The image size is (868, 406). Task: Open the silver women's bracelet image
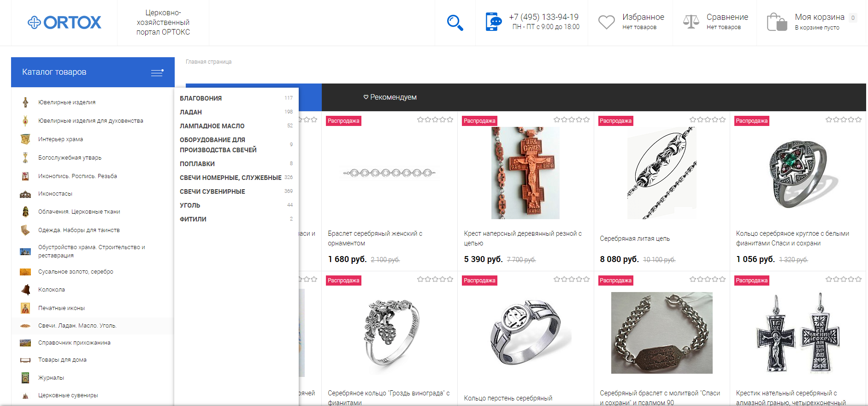(390, 173)
